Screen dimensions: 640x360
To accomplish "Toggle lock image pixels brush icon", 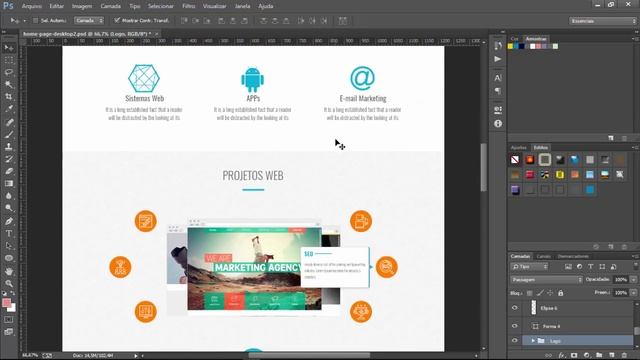I will pos(540,293).
